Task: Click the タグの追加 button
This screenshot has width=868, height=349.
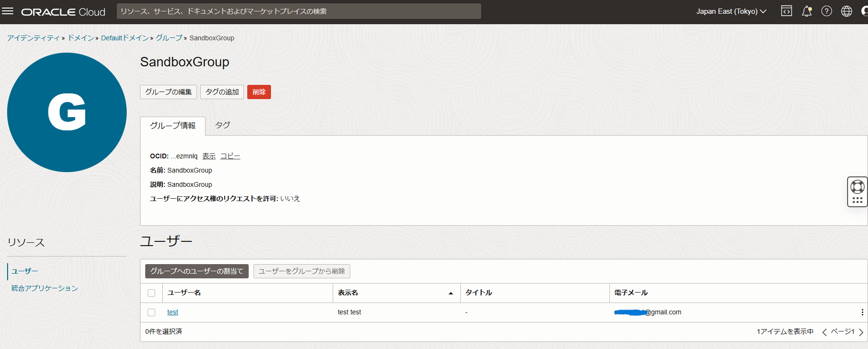Action: [222, 92]
